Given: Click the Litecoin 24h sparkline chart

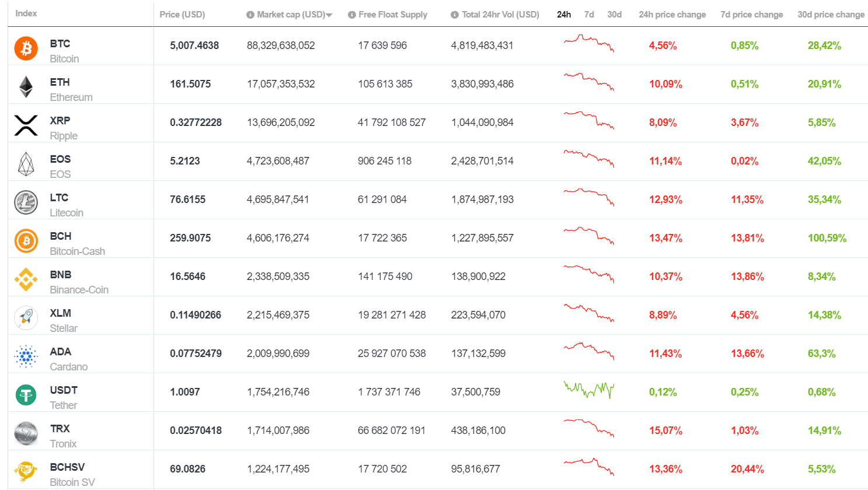Looking at the screenshot, I should coord(589,197).
